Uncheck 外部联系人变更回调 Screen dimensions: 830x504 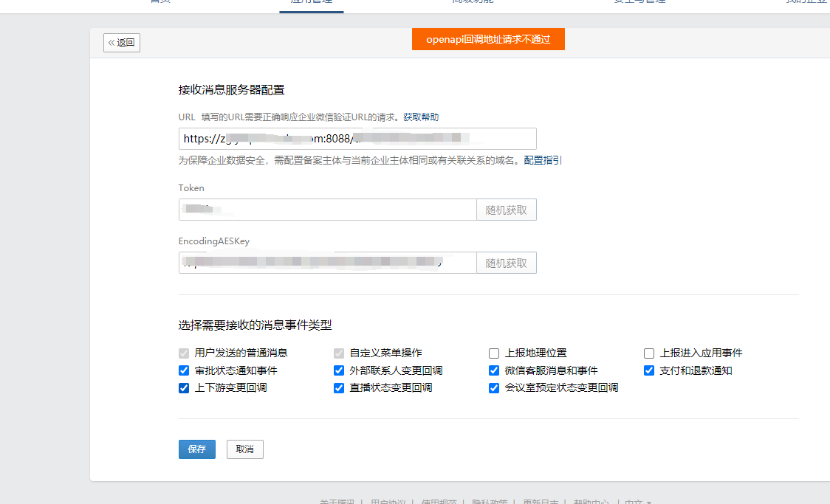(x=338, y=370)
